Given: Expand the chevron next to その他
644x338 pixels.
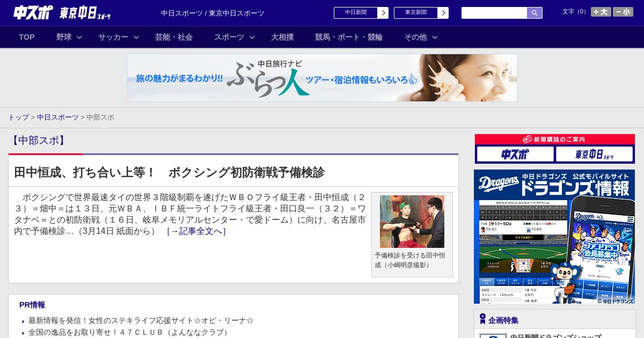Looking at the screenshot, I should [435, 37].
